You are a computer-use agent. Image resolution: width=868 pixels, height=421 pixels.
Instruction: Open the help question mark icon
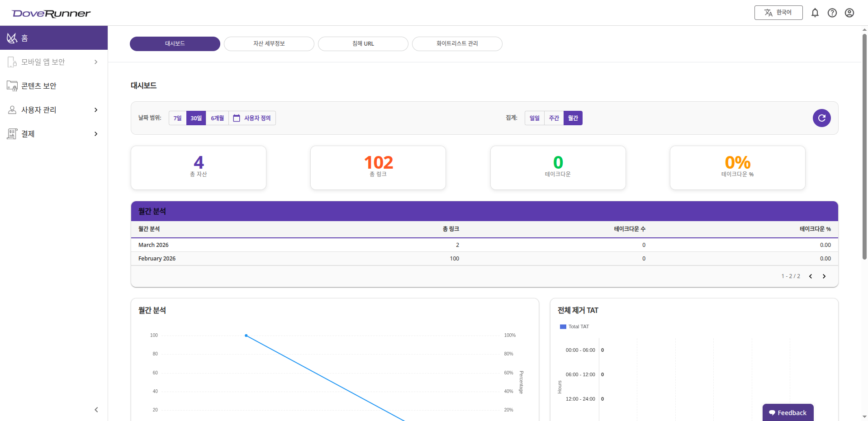832,13
